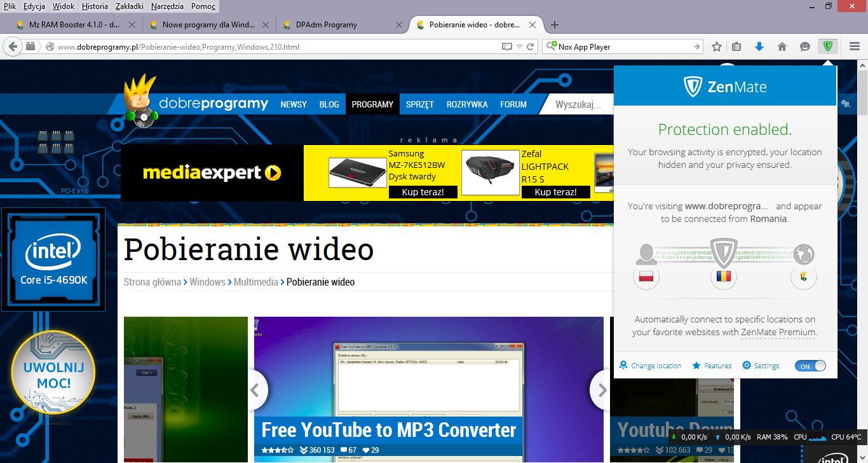This screenshot has width=868, height=463.
Task: Show bookmarks list icon
Action: [x=736, y=46]
